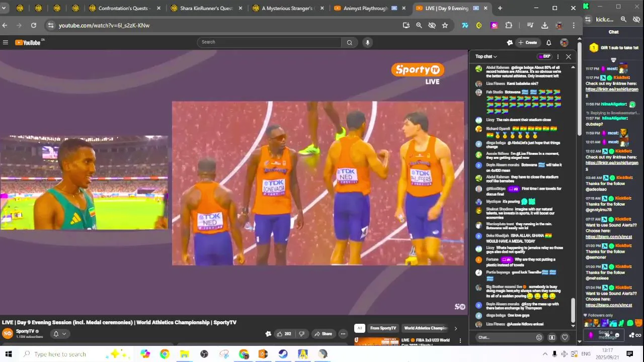Open options for FIBA 3x3 video suggestion
Screen dimensions: 644x362
(460, 340)
